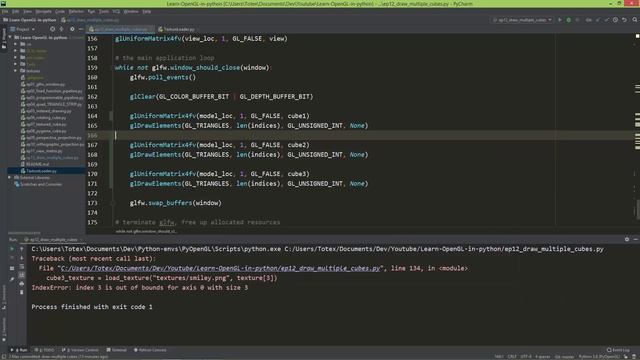Image resolution: width=640 pixels, height=360 pixels.
Task: Switch to the ep12_draw_multiple_cubes.py editor tab
Action: pyautogui.click(x=120, y=29)
